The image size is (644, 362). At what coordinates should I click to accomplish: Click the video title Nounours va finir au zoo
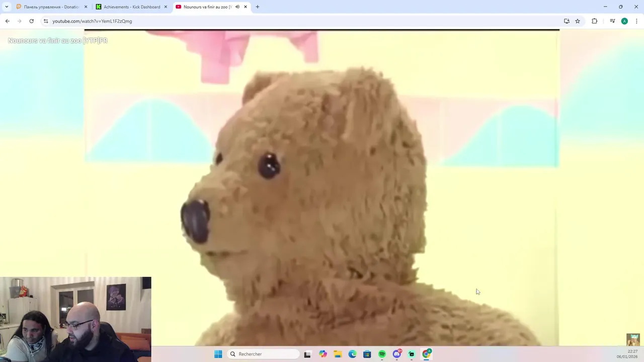pyautogui.click(x=58, y=41)
